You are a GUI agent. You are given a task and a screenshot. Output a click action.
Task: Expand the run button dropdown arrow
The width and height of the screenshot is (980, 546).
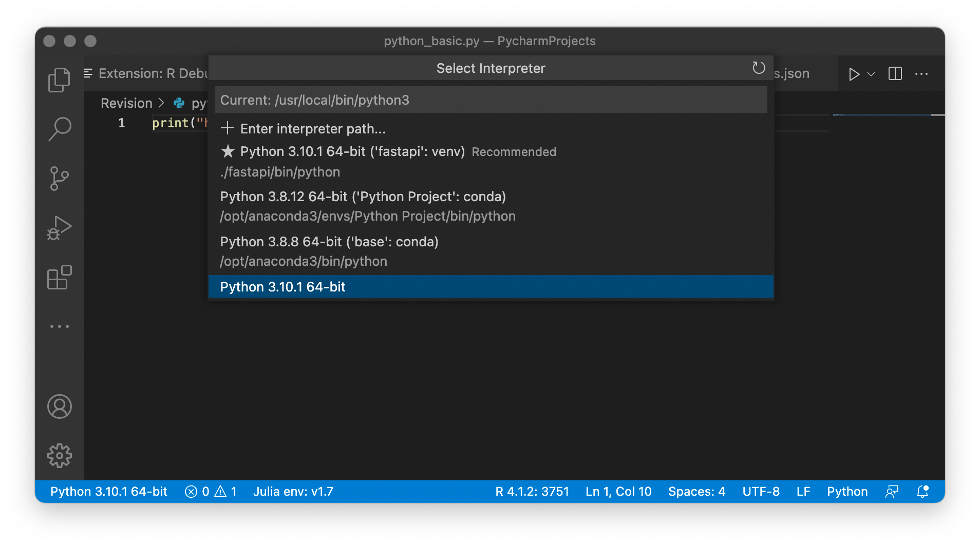[871, 74]
